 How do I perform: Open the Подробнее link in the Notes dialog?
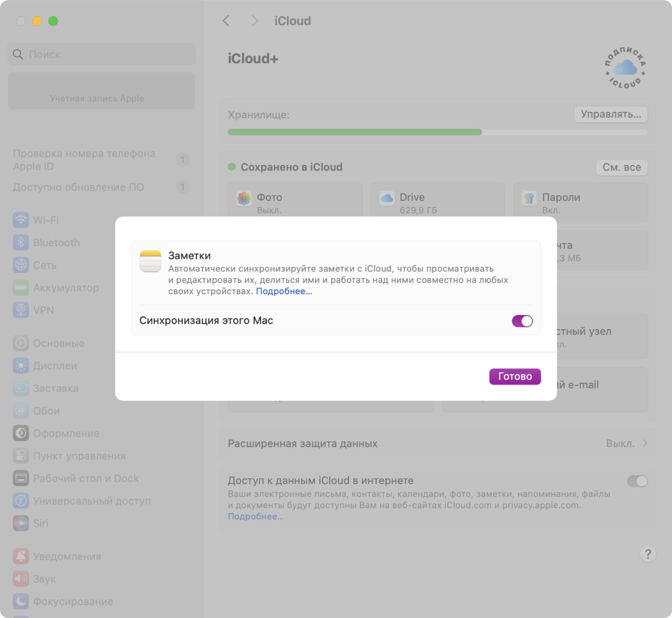(x=284, y=291)
